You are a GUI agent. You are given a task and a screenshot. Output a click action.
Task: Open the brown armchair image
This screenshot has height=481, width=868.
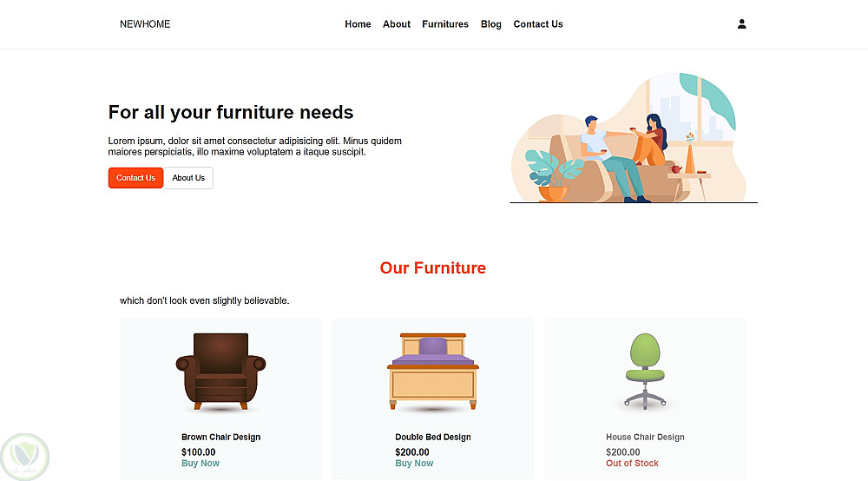coord(220,372)
